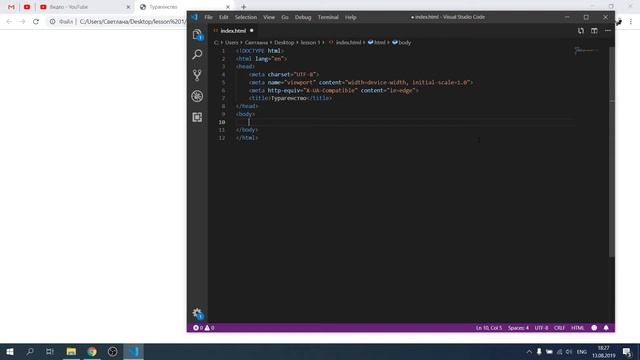640x360 pixels.
Task: Open the Extensions view
Action: pyautogui.click(x=197, y=117)
